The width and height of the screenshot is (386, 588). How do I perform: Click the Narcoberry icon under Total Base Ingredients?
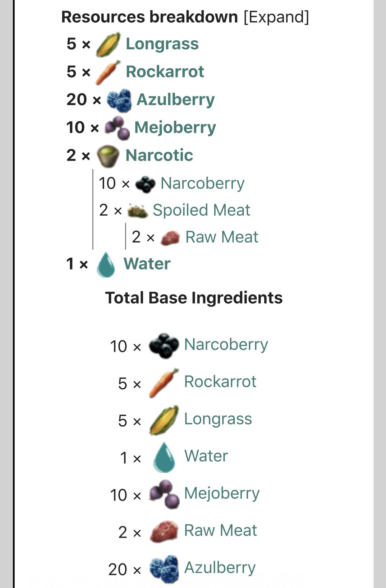click(164, 346)
